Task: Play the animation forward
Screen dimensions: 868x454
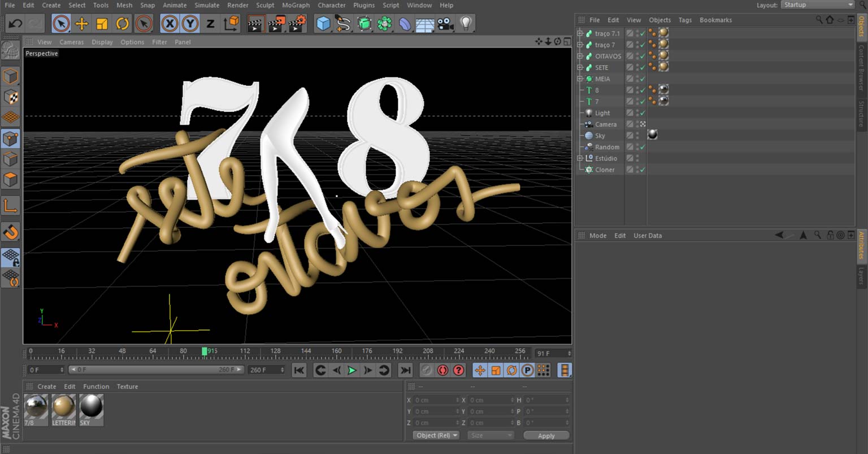Action: coord(351,370)
